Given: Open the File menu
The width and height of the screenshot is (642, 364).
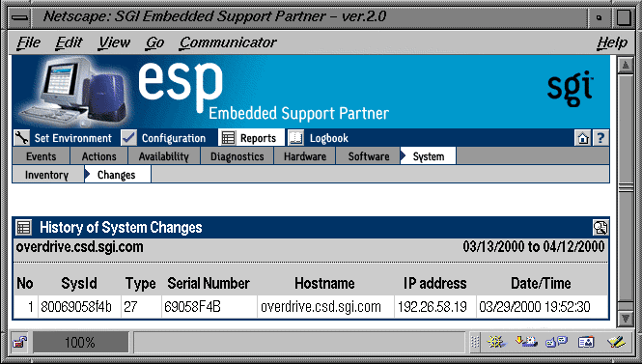Looking at the screenshot, I should pos(28,42).
